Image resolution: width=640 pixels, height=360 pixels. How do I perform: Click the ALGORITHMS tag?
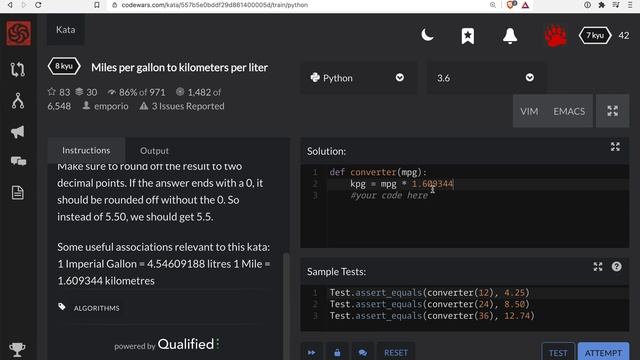(x=96, y=308)
